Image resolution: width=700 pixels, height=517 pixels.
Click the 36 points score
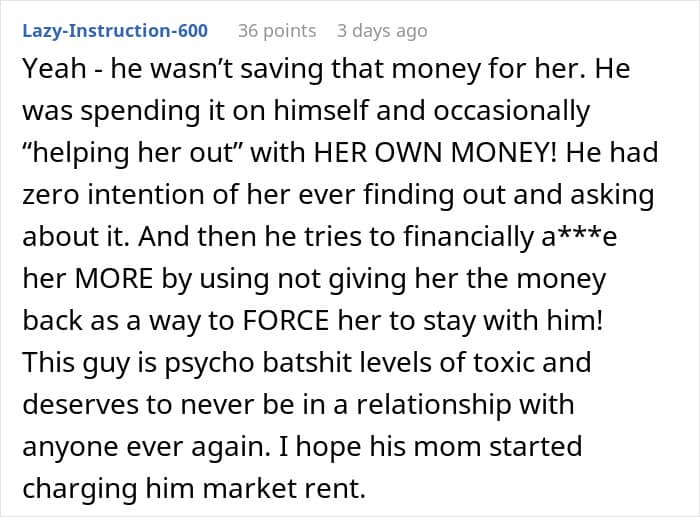pos(277,31)
